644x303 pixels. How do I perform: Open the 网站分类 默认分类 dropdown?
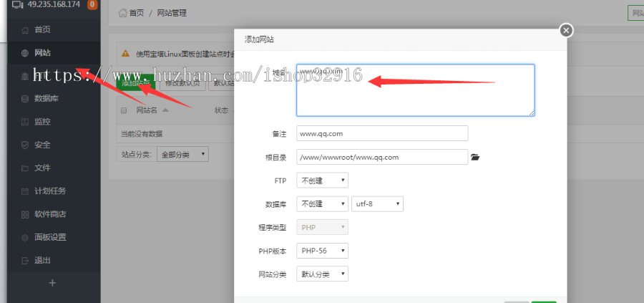tap(323, 274)
